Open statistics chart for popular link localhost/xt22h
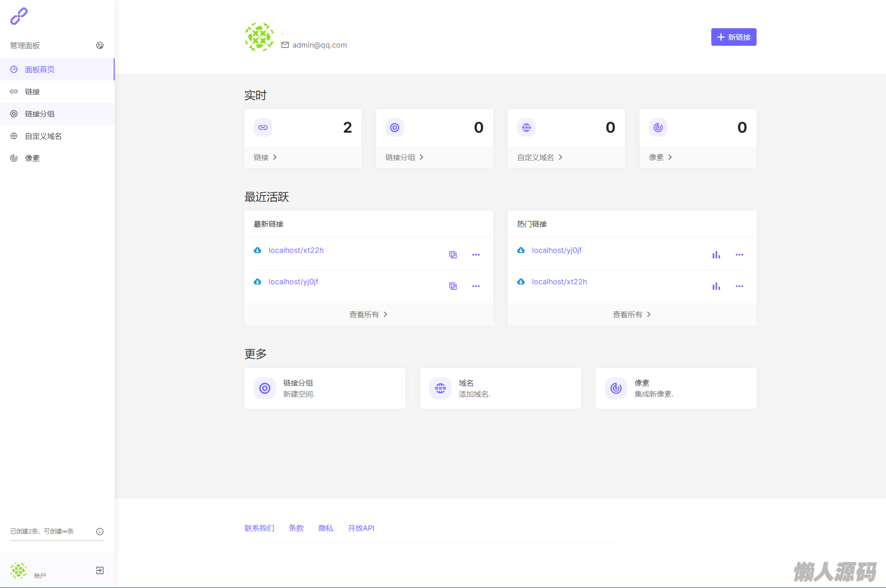Image resolution: width=886 pixels, height=588 pixels. (x=716, y=286)
